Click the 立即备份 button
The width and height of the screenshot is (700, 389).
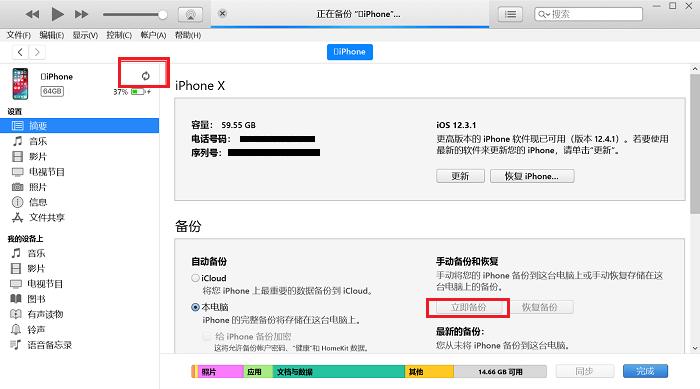(x=468, y=307)
